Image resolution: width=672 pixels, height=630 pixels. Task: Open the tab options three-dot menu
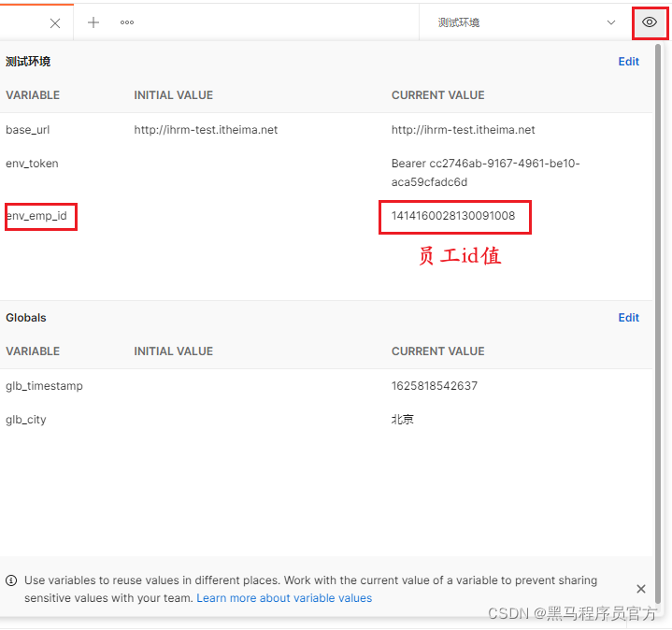click(x=127, y=22)
